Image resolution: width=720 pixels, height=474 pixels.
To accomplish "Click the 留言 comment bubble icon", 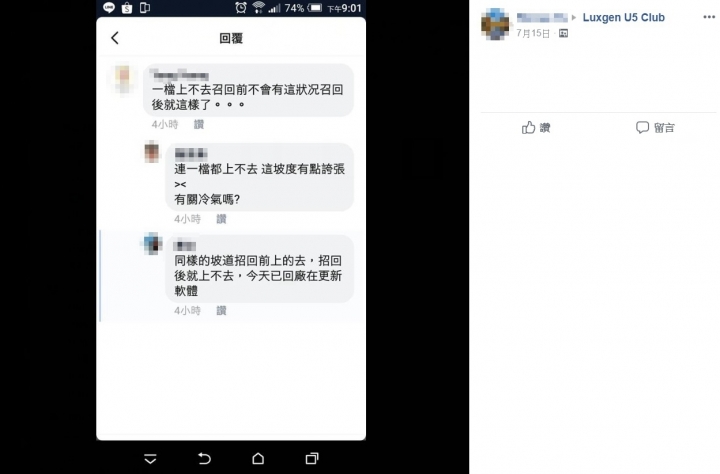I will [642, 127].
